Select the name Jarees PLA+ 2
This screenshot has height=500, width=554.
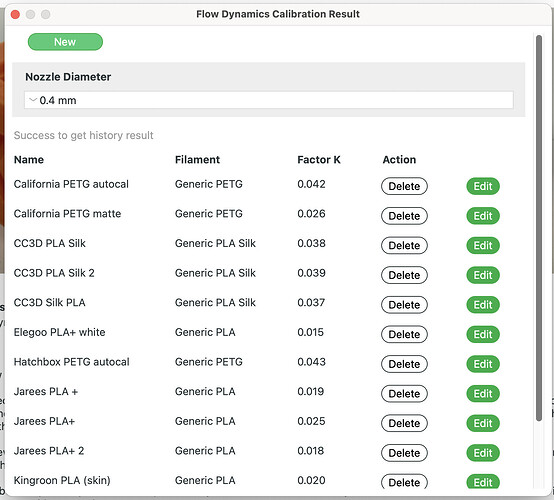pyautogui.click(x=49, y=451)
